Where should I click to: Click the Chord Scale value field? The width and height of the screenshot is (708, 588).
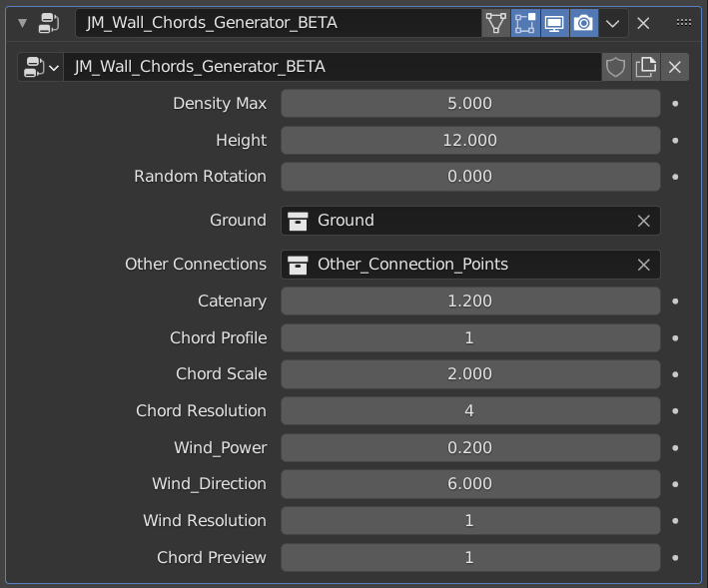point(470,374)
